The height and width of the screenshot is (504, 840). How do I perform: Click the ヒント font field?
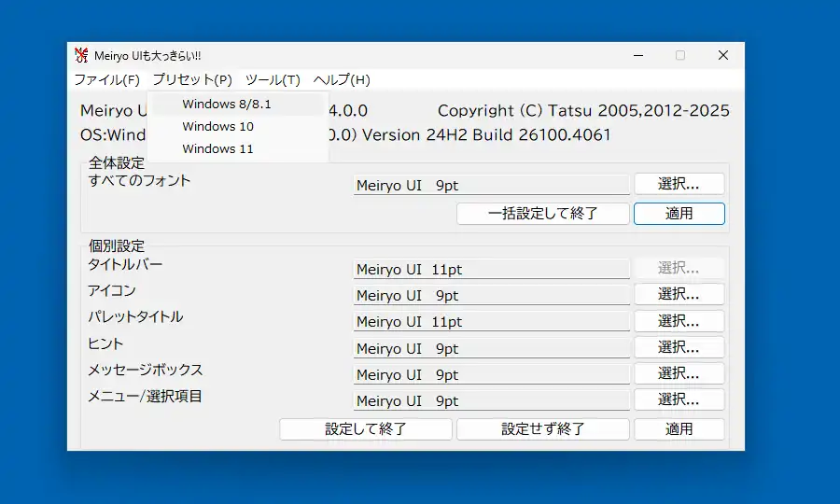[491, 349]
